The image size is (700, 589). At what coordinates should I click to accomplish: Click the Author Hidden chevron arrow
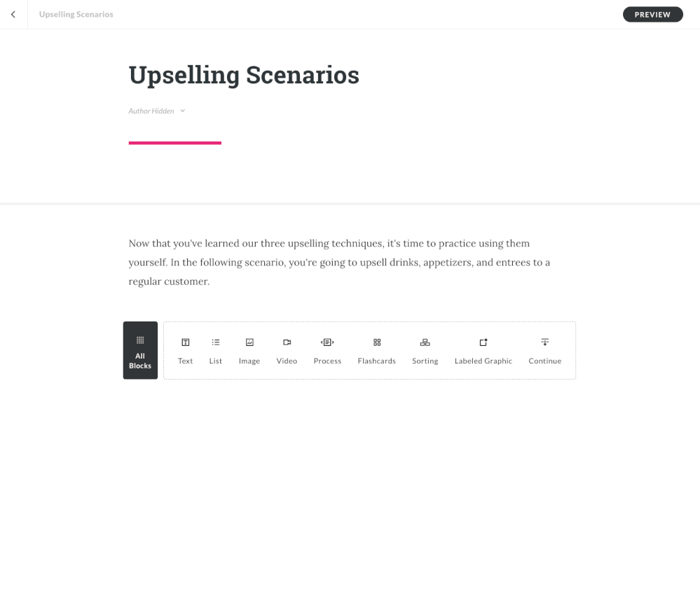[x=183, y=111]
